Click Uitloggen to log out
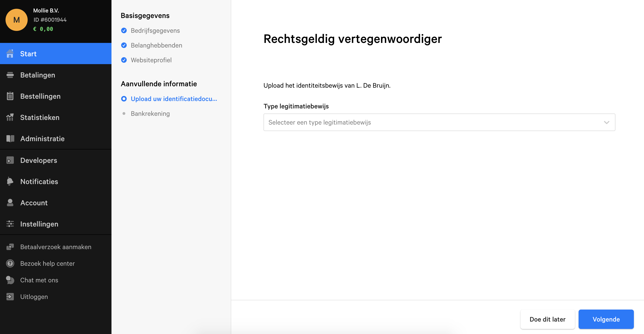The height and width of the screenshot is (334, 644). 56,297
